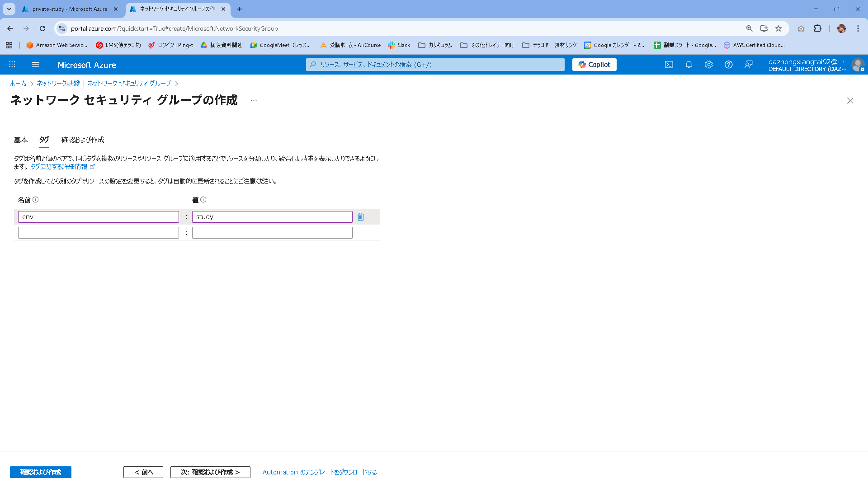Image resolution: width=868 pixels, height=488 pixels.
Task: Open the help question mark icon
Action: [x=728, y=65]
